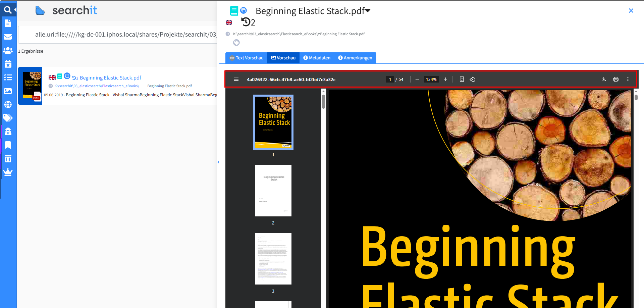Image resolution: width=644 pixels, height=308 pixels.
Task: Zoom in on the PDF
Action: 445,79
